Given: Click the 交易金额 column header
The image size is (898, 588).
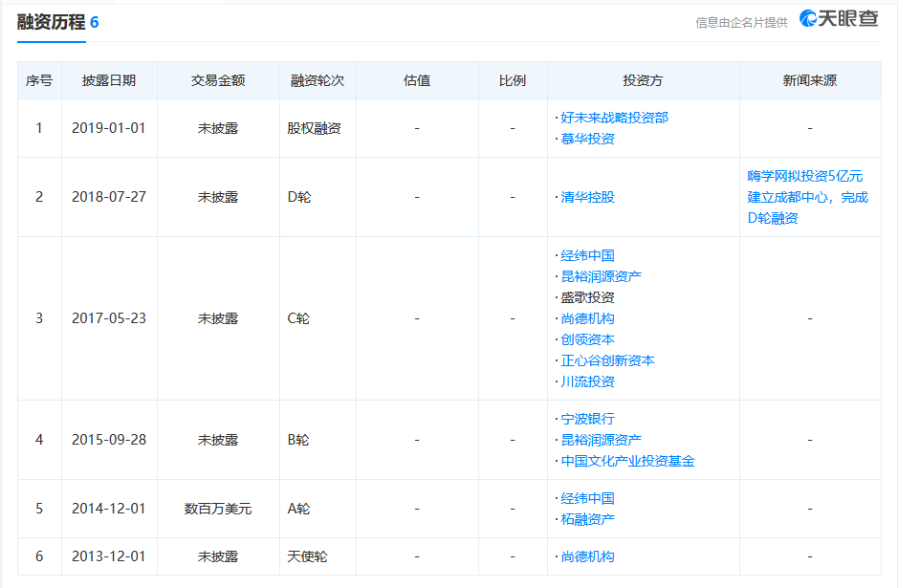Looking at the screenshot, I should tap(218, 80).
